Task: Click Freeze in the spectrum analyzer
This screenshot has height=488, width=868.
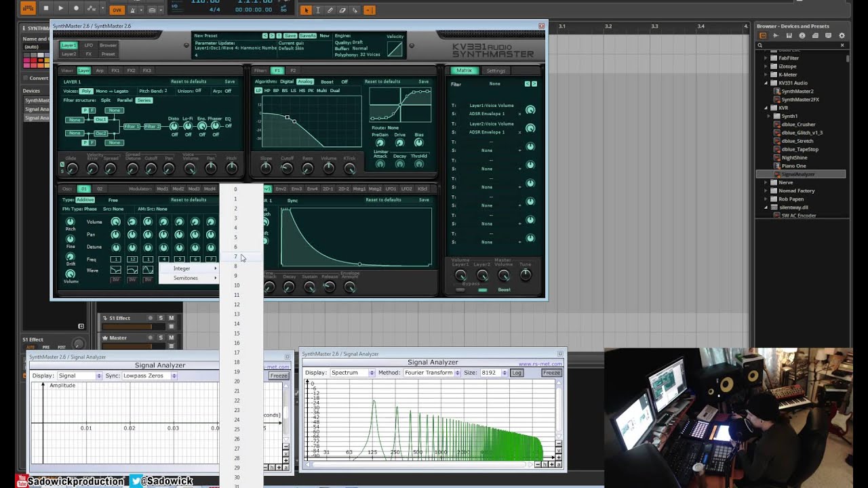Action: coord(551,373)
